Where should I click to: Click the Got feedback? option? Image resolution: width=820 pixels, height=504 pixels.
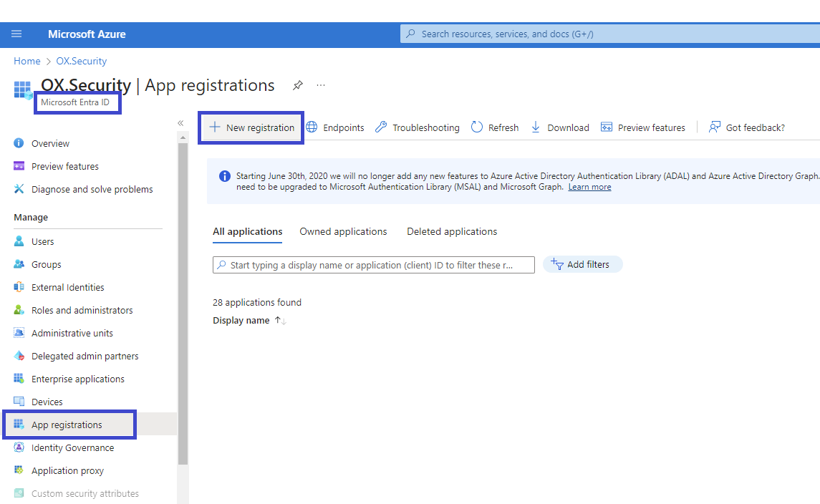pos(747,127)
